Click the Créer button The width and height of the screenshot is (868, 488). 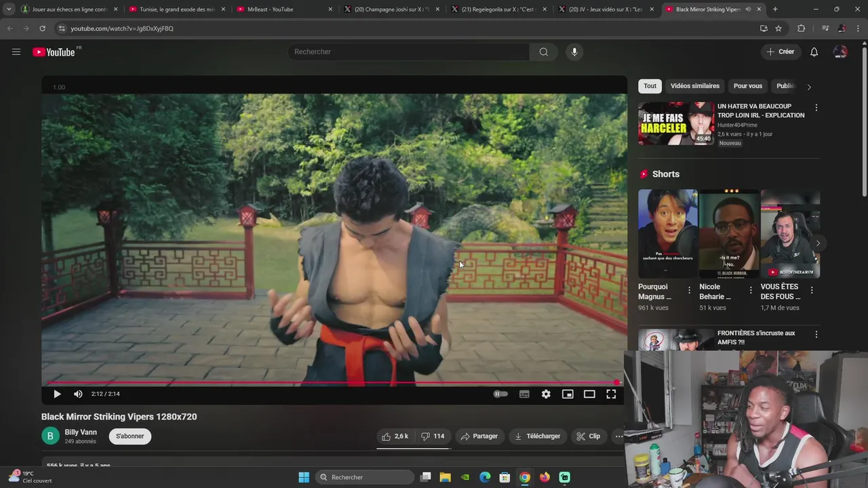pos(781,52)
